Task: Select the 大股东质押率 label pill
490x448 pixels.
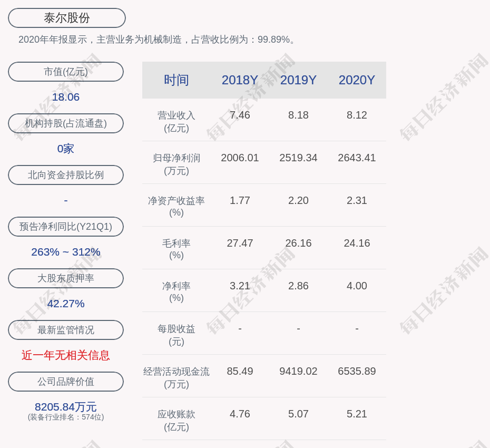Action: point(66,278)
